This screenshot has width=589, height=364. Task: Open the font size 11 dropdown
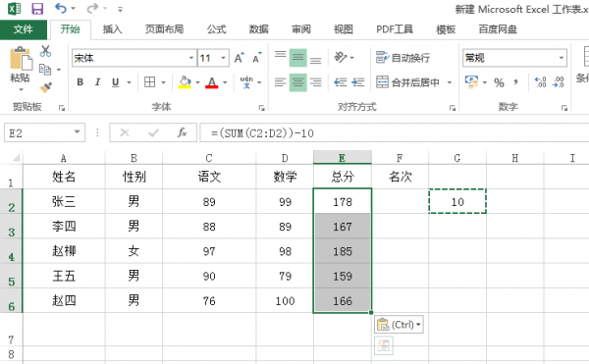(224, 58)
